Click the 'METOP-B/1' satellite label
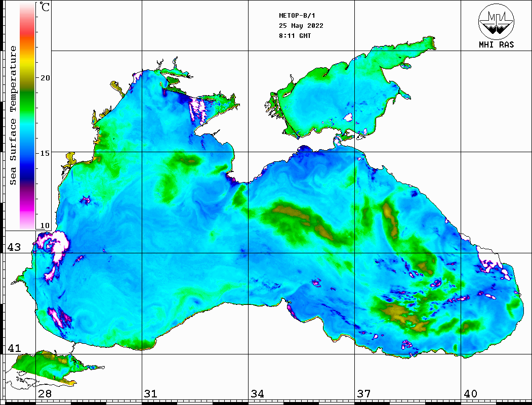 pyautogui.click(x=297, y=16)
